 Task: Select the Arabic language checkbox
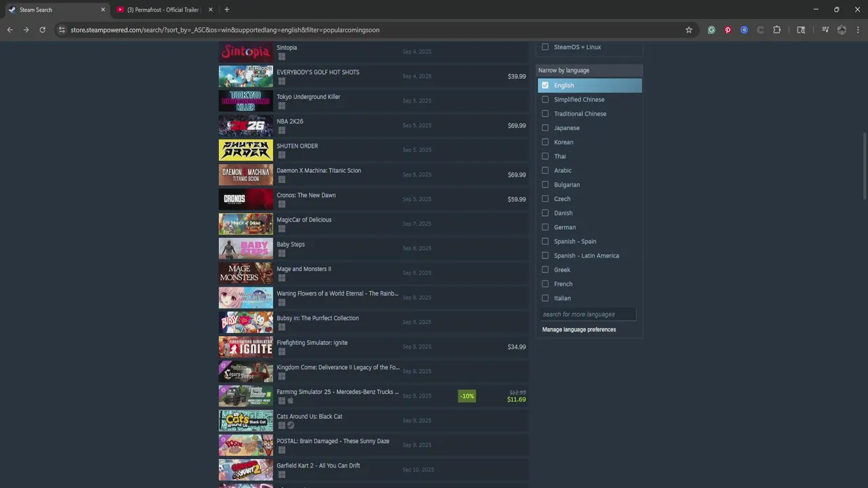[545, 170]
